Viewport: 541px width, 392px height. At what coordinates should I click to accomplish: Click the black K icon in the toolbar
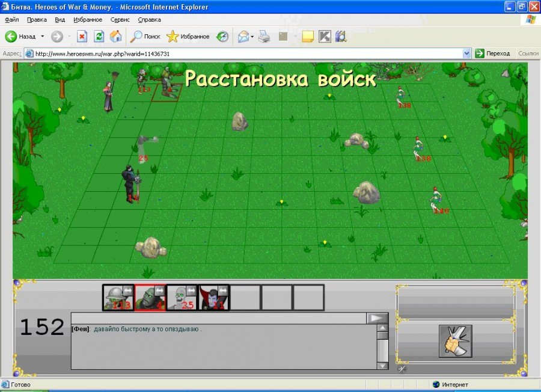click(325, 37)
